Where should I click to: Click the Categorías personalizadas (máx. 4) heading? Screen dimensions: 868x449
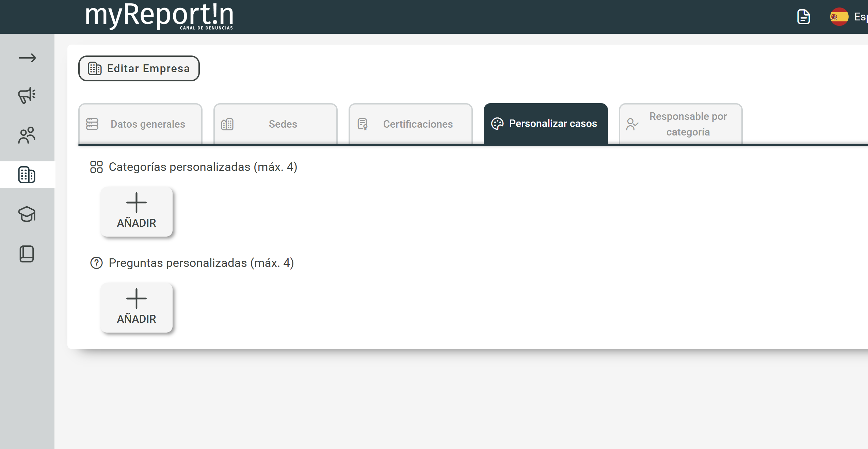(203, 167)
